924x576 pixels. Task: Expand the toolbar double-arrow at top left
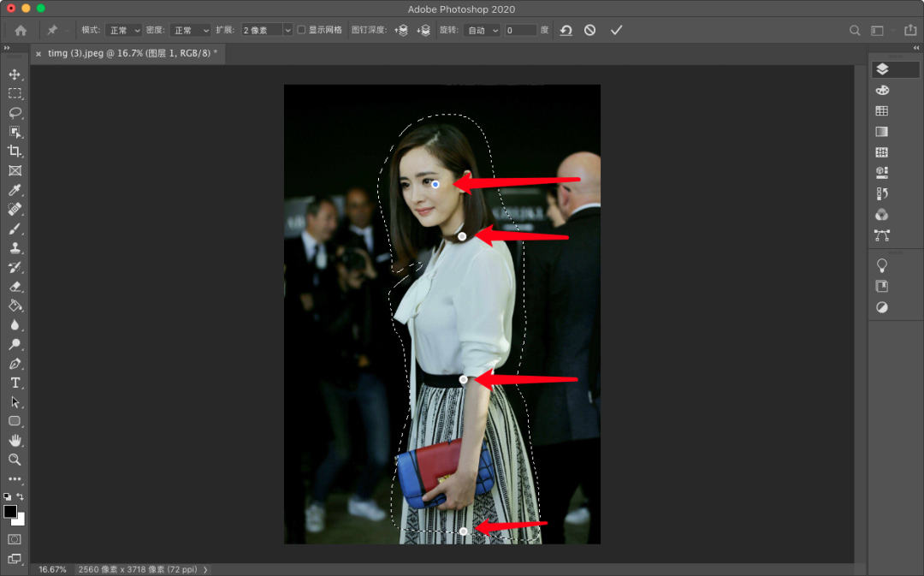(7, 48)
